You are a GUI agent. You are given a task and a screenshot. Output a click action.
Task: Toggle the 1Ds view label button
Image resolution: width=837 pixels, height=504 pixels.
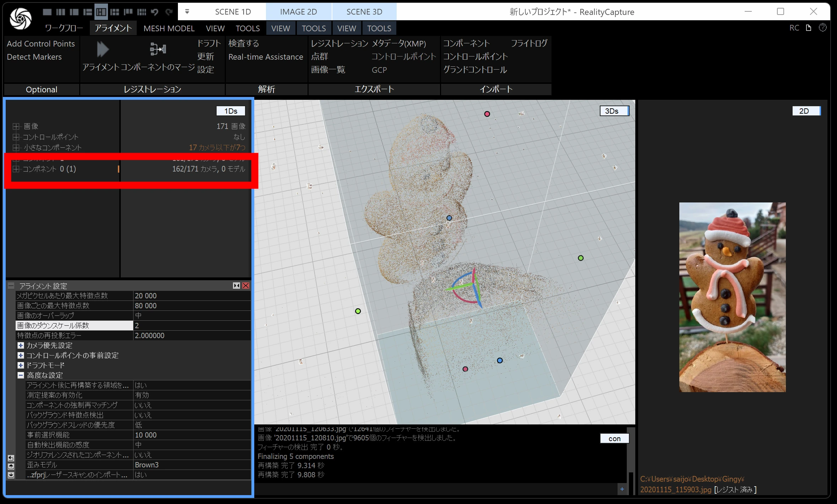point(230,111)
